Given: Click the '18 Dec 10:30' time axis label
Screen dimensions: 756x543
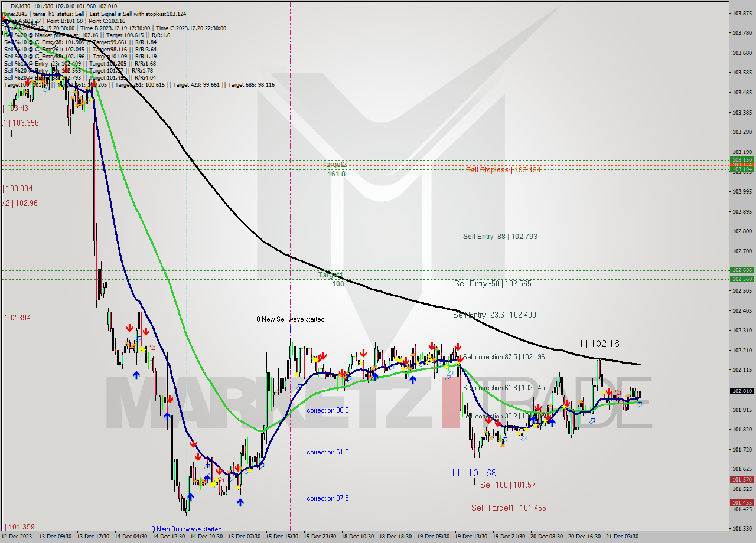Looking at the screenshot, I should (357, 537).
